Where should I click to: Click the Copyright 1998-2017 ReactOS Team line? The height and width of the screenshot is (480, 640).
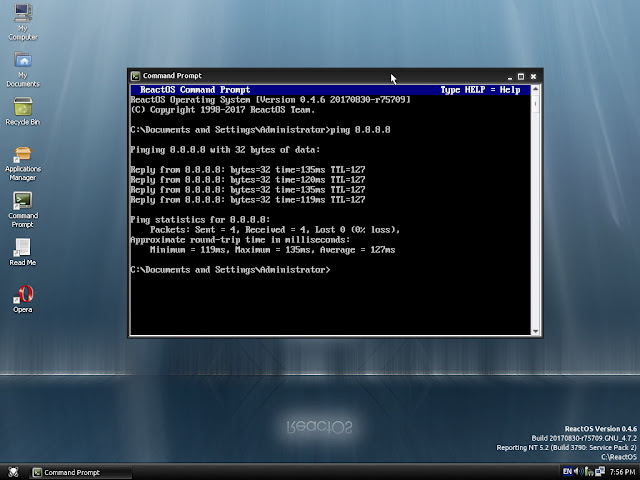[x=222, y=110]
